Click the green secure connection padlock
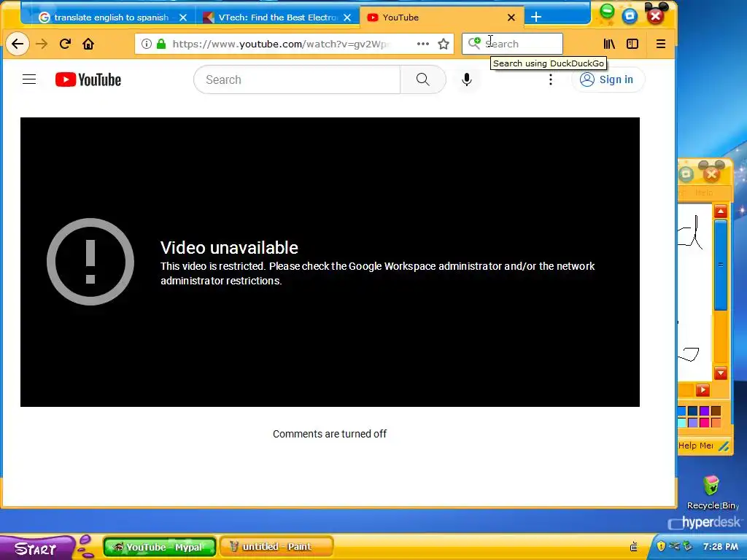This screenshot has width=747, height=560. [161, 44]
